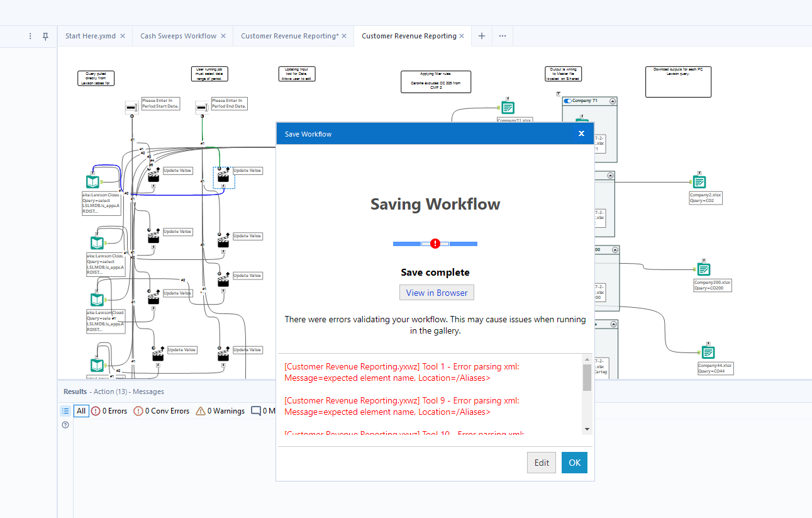The image size is (812, 518).
Task: Open the tab overflow menu with three dots
Action: point(502,36)
